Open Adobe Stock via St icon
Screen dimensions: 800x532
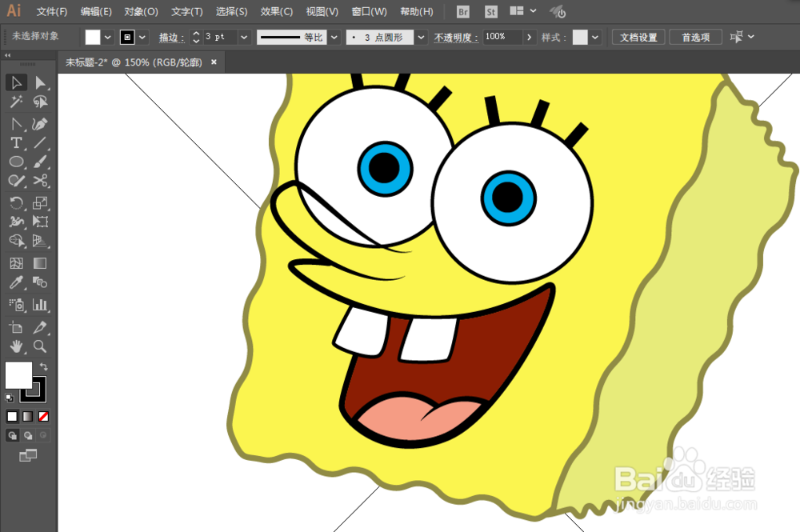tap(491, 12)
